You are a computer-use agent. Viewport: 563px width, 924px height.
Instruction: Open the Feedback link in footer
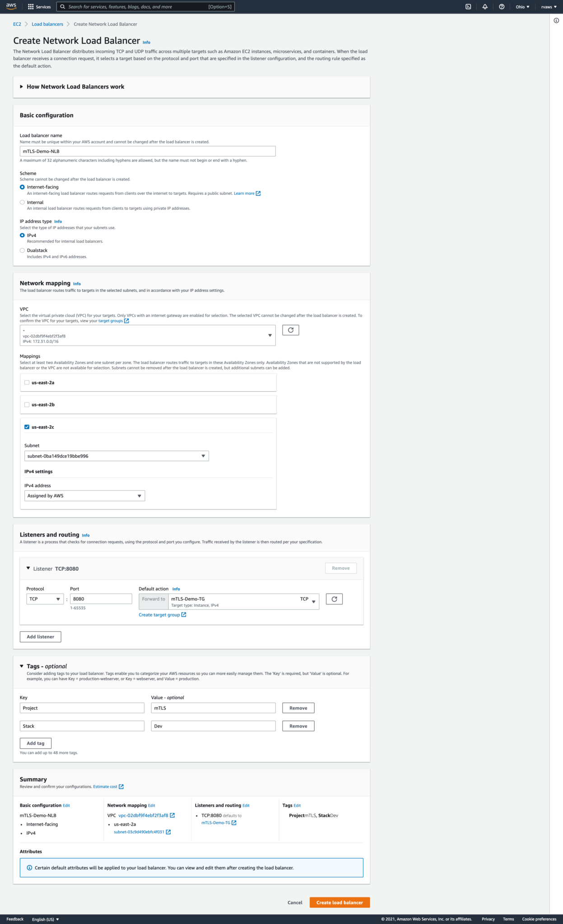click(15, 919)
